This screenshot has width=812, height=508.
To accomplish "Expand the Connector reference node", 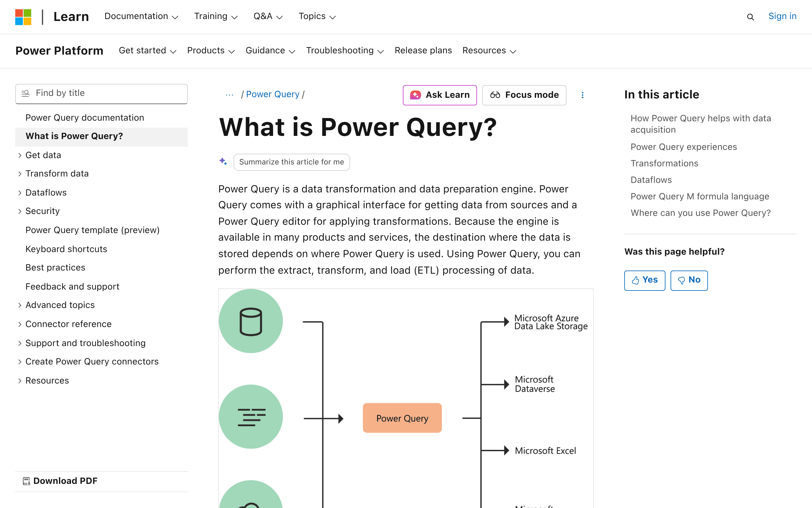I will tap(20, 324).
